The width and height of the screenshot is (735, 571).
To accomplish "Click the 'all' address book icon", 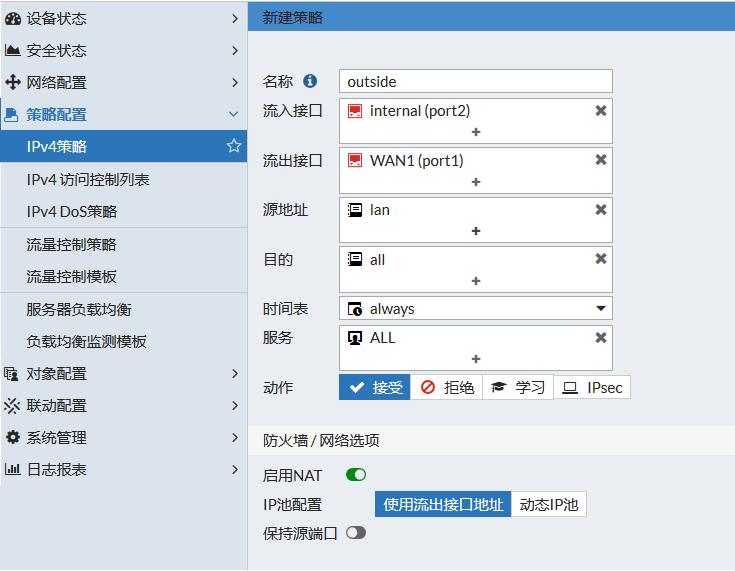I will point(355,259).
